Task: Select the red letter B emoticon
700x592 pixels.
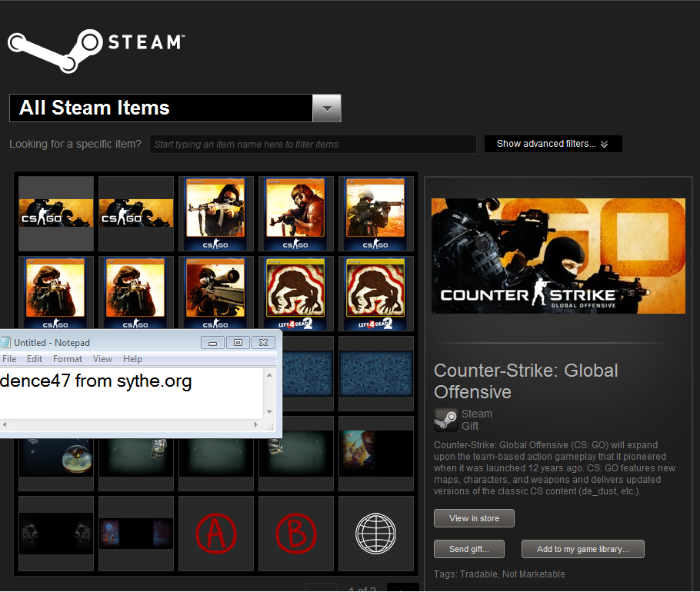Action: click(296, 533)
